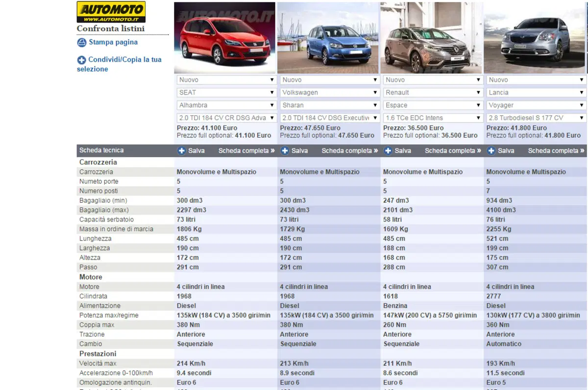Open the Nuovo dropdown above Volkswagen
The height and width of the screenshot is (390, 588).
tap(330, 80)
